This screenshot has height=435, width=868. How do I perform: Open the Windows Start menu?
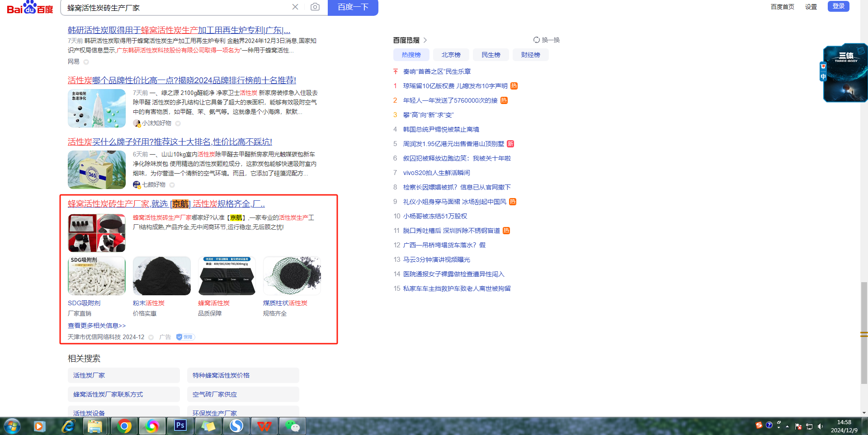coord(12,426)
